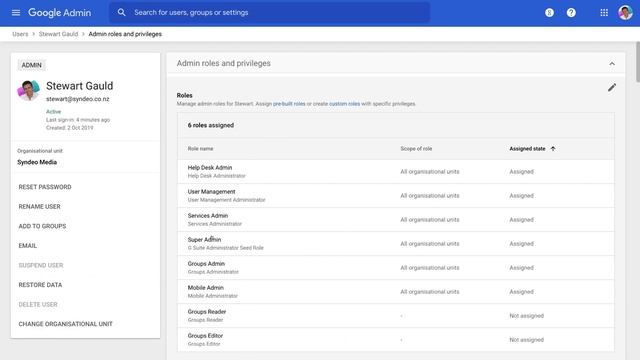Select the User Management role row
Image resolution: width=640 pixels, height=360 pixels.
coord(396,196)
